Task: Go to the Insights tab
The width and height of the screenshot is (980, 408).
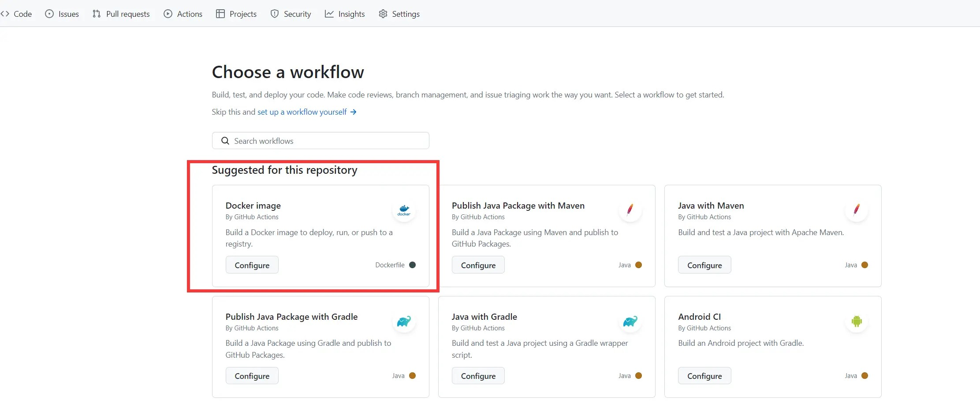Action: point(345,14)
